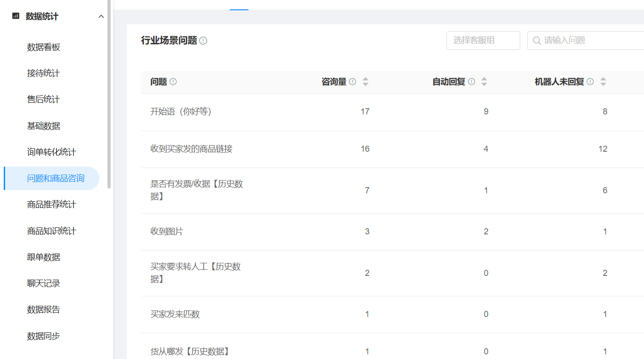The width and height of the screenshot is (644, 359).
Task: Sort table by 机器人未回复 arrows
Action: click(x=603, y=82)
